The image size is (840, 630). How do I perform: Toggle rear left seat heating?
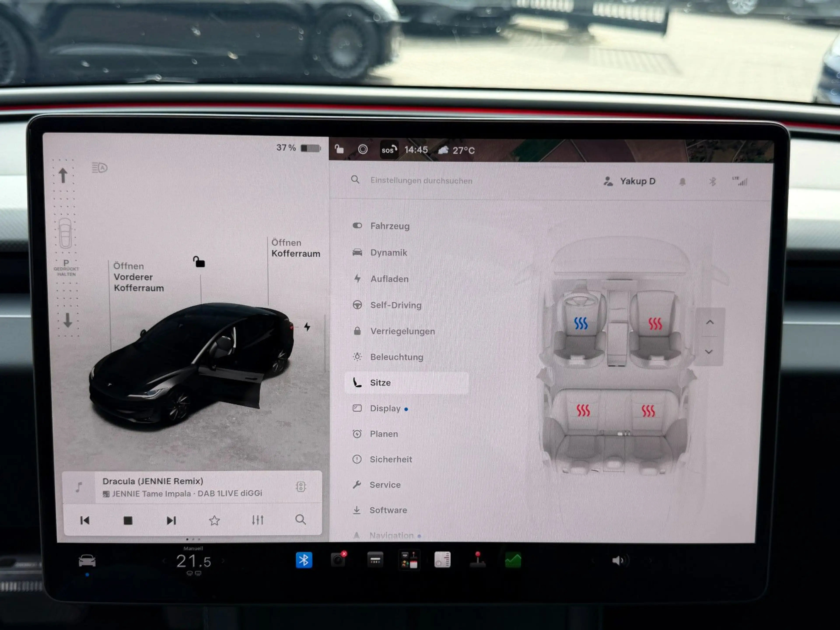point(583,410)
